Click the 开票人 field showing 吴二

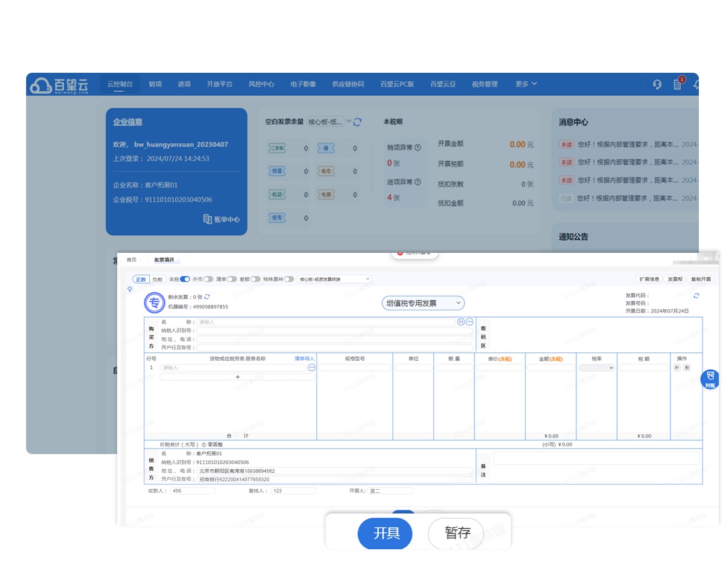point(391,491)
